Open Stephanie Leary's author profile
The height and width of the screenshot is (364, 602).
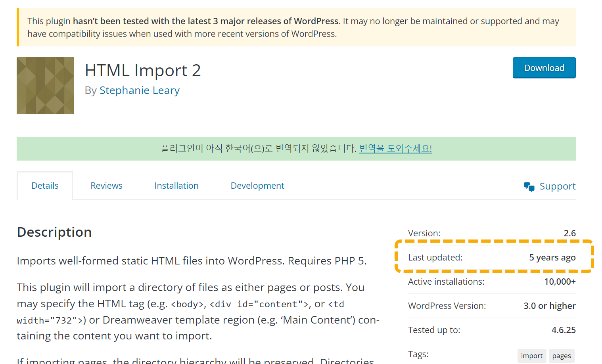[140, 90]
